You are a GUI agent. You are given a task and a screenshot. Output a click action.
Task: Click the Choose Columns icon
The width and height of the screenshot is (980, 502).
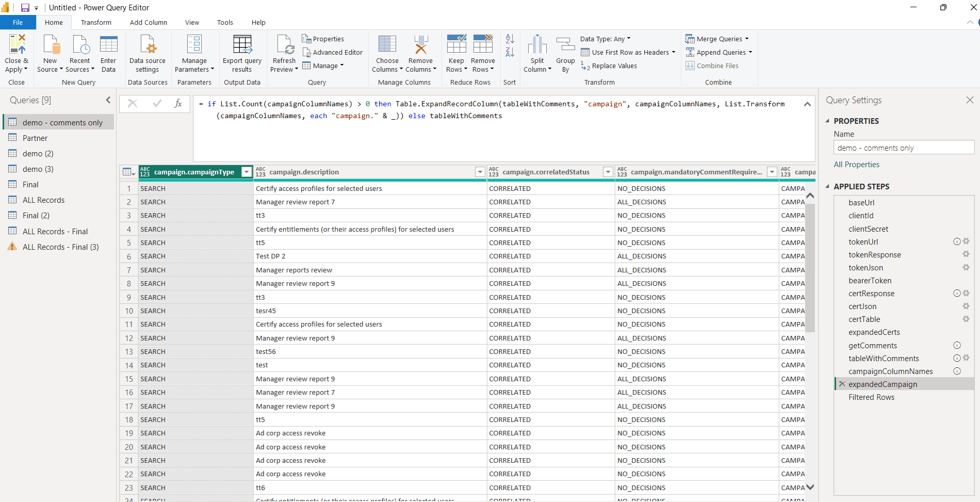(x=387, y=45)
